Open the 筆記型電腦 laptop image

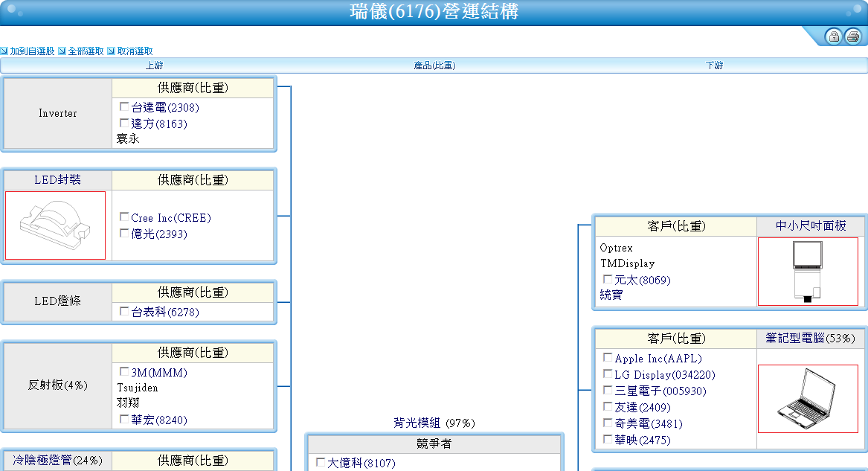coord(808,399)
